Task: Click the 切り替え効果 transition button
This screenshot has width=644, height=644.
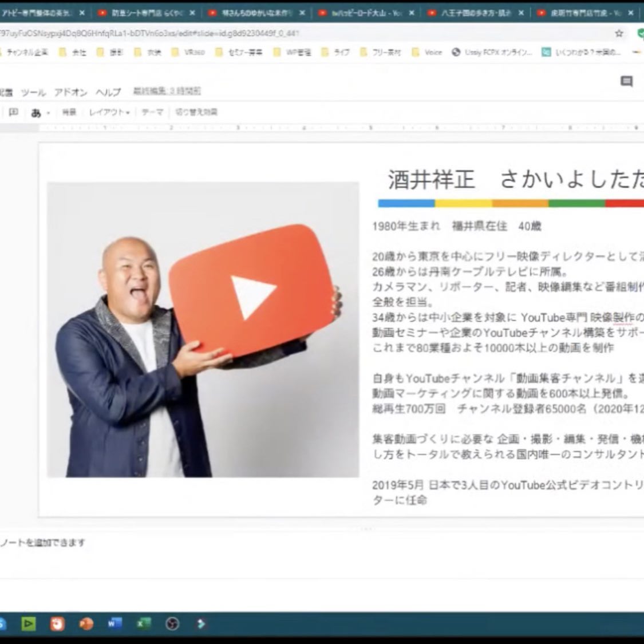Action: coord(196,113)
